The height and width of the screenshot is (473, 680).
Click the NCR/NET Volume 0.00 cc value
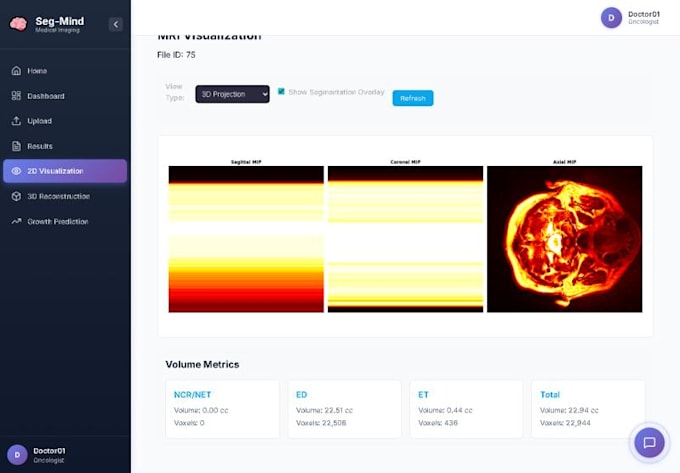click(201, 410)
